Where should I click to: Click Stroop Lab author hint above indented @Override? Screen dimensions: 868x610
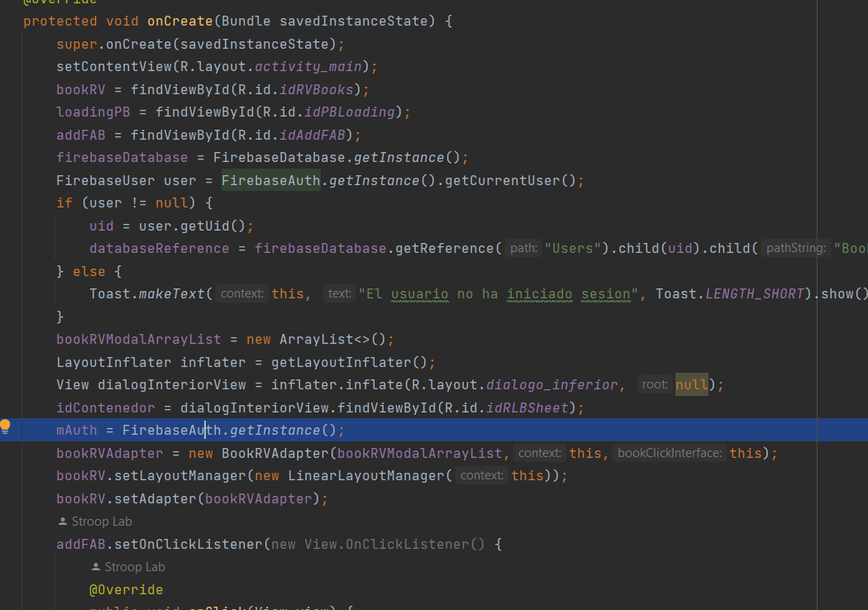128,567
